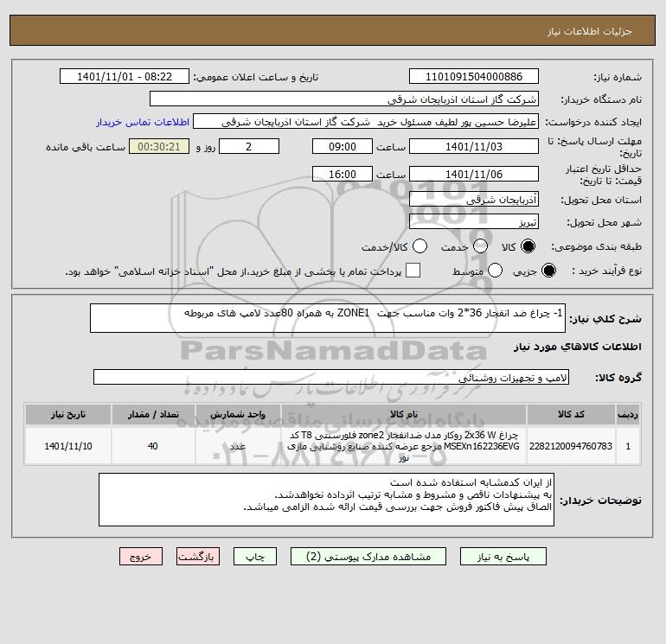Image resolution: width=666 pixels, height=644 pixels.
Task: Click the need number field 1101091504000886
Action: pyautogui.click(x=474, y=76)
